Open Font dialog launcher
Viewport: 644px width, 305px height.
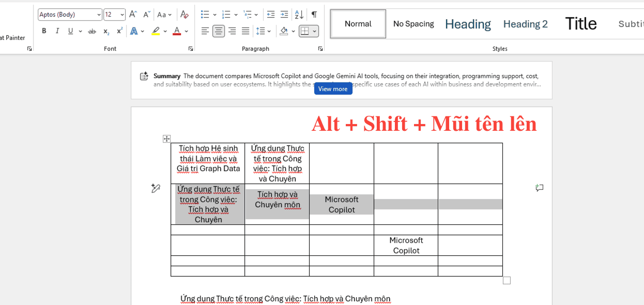tap(191, 49)
